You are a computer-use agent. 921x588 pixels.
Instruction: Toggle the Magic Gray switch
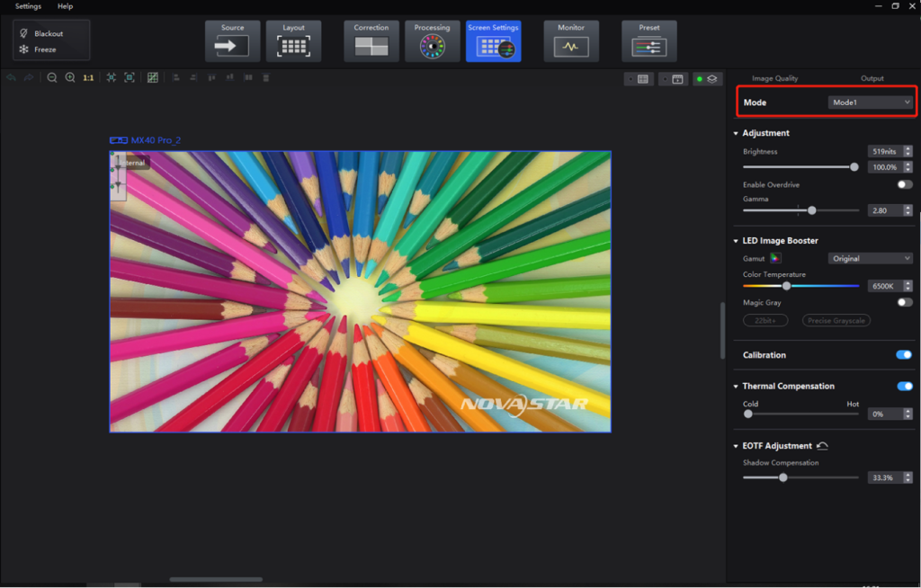click(x=905, y=302)
